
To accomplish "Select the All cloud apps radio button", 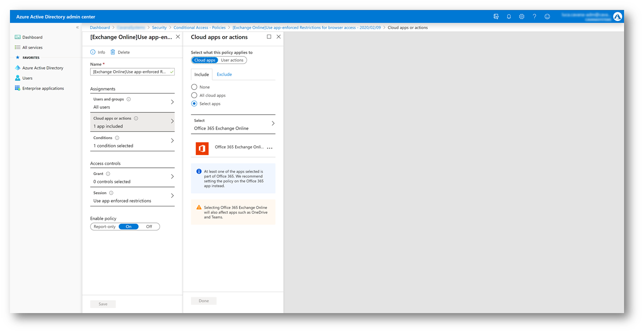I will (x=194, y=95).
